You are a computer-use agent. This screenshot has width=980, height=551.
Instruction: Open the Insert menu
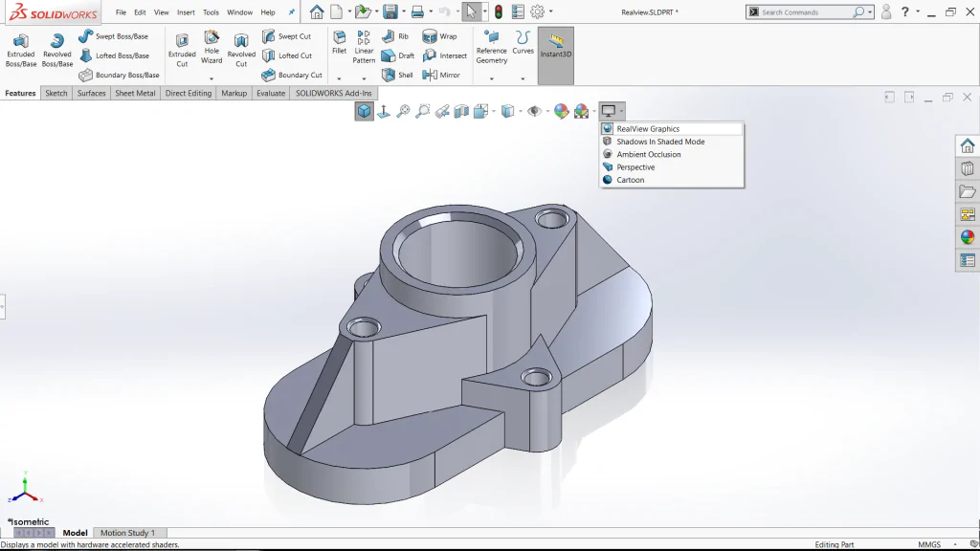coord(186,12)
